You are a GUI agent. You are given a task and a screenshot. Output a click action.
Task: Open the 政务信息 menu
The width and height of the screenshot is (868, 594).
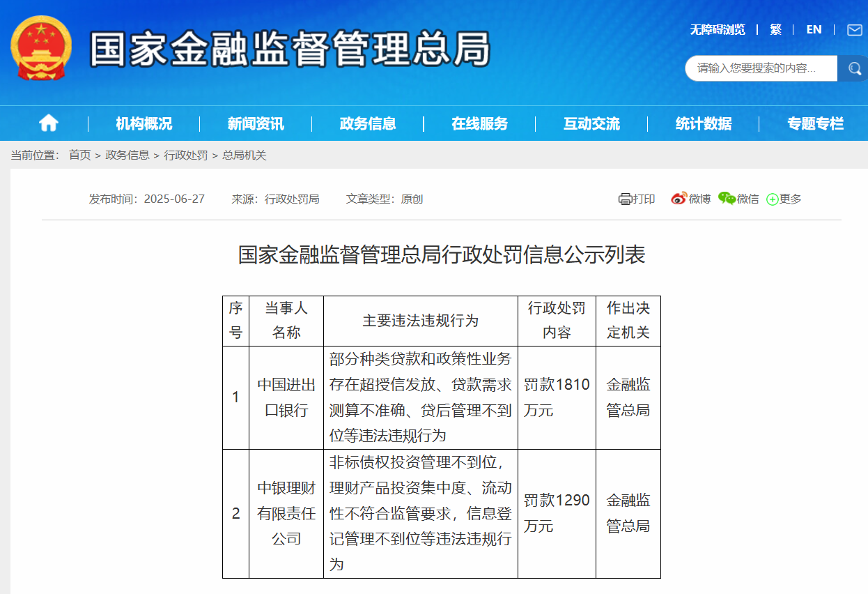(368, 124)
